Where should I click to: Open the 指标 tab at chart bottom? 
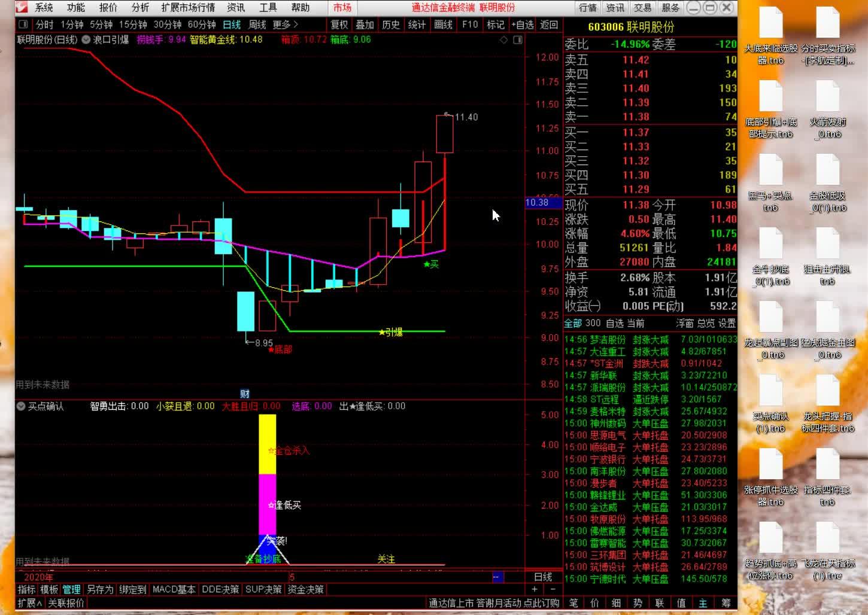pyautogui.click(x=26, y=589)
